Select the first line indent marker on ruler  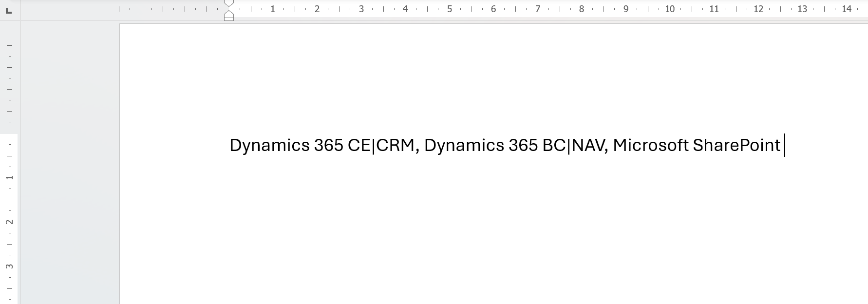(x=229, y=3)
